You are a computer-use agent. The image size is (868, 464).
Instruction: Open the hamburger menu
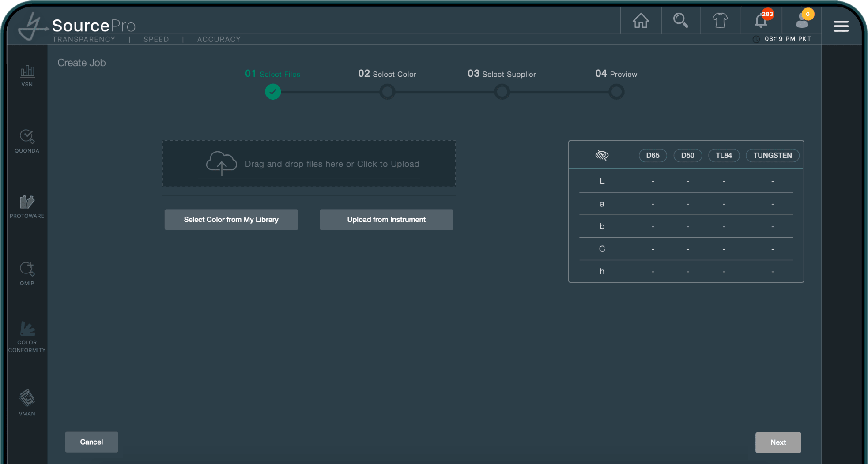pos(841,26)
